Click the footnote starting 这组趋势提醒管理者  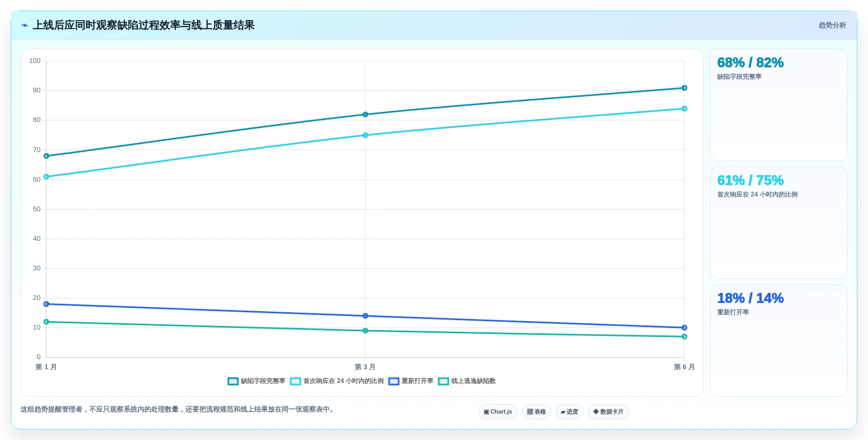click(x=179, y=409)
